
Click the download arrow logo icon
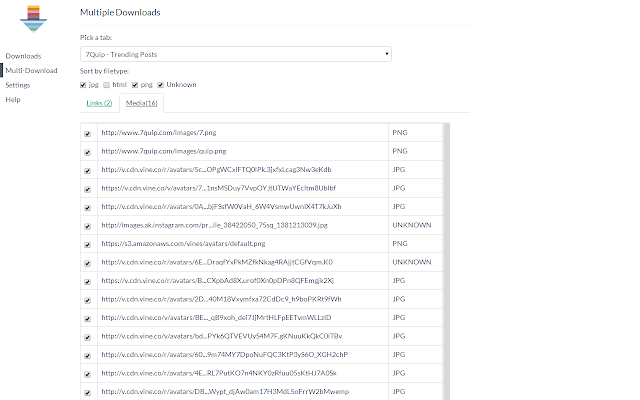click(33, 19)
